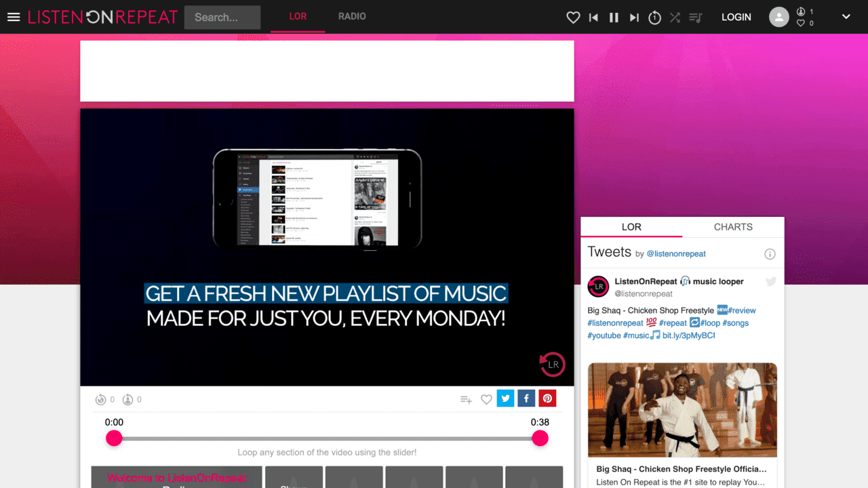868x488 pixels.
Task: Share the video on Twitter
Action: [x=505, y=399]
